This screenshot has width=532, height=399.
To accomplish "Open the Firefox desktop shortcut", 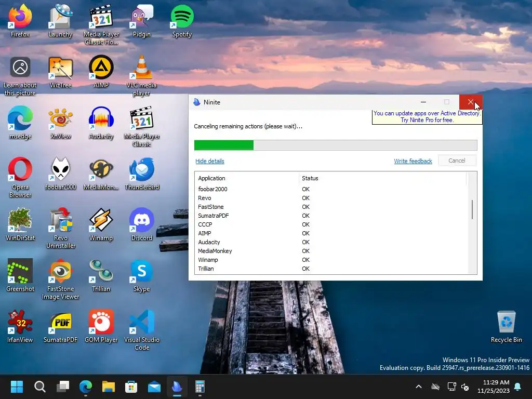I will 20,20.
